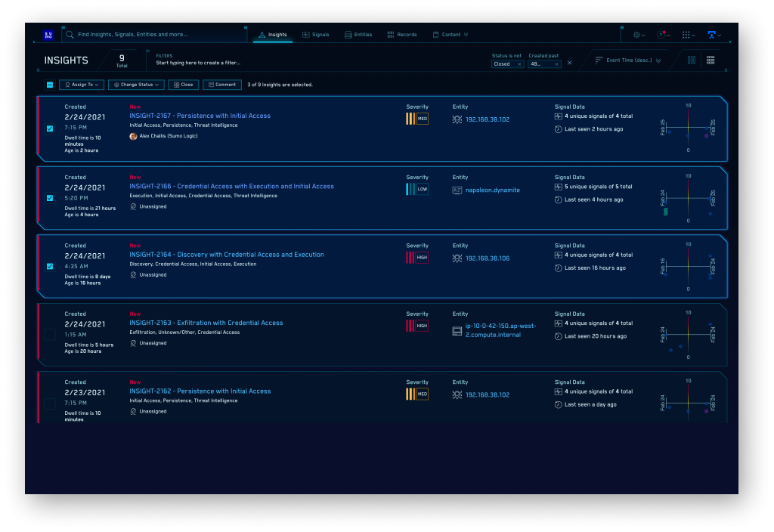Click LOW severity badge on INSIGHT-2166
774x532 pixels.
[x=417, y=189]
